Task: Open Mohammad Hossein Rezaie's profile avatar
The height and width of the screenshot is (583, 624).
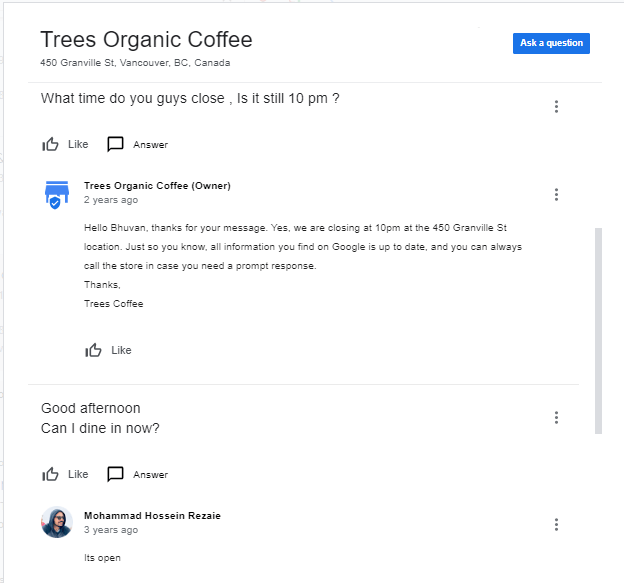Action: point(57,522)
